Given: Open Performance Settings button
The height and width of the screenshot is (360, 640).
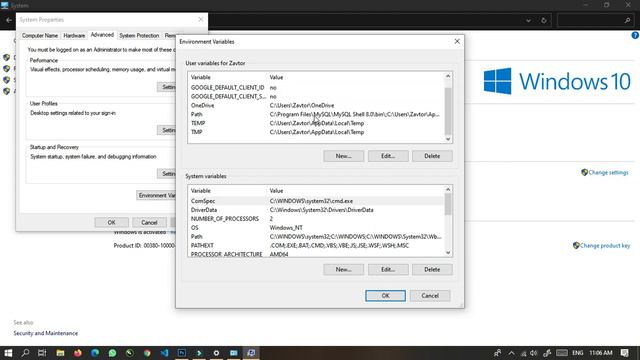Looking at the screenshot, I should click(167, 87).
